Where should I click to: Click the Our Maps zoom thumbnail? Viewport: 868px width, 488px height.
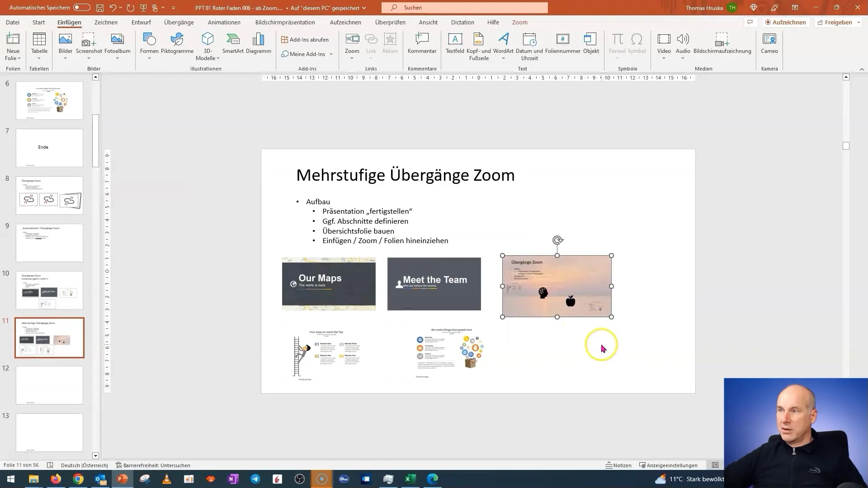click(329, 284)
